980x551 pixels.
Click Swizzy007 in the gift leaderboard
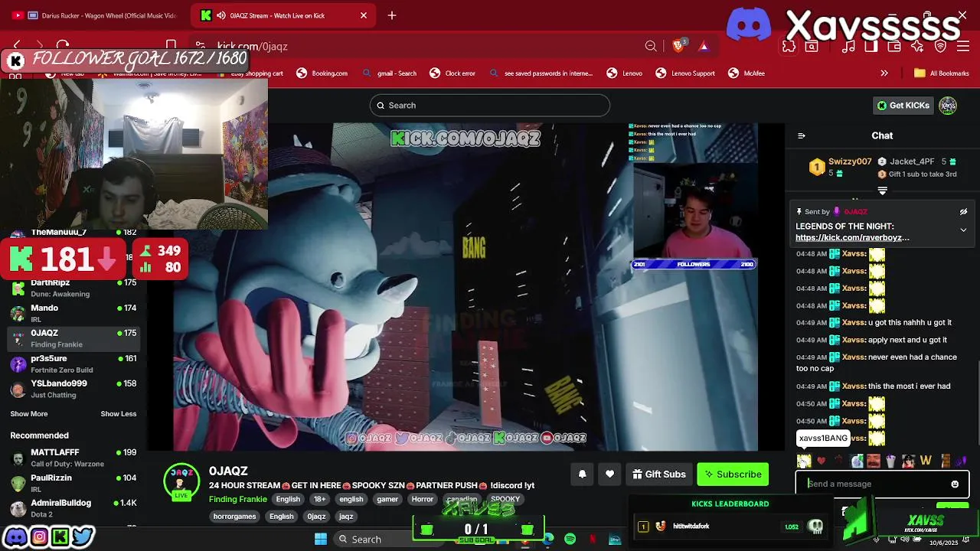pyautogui.click(x=850, y=161)
